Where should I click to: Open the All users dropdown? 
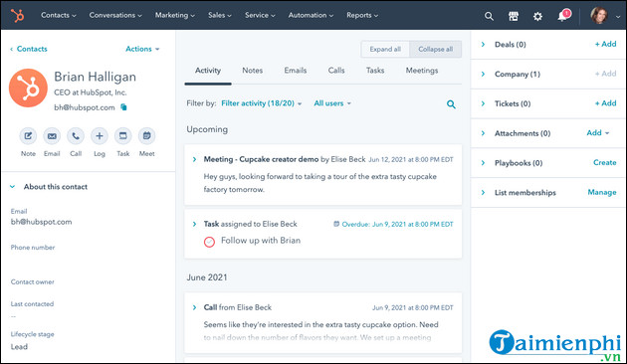pos(332,103)
